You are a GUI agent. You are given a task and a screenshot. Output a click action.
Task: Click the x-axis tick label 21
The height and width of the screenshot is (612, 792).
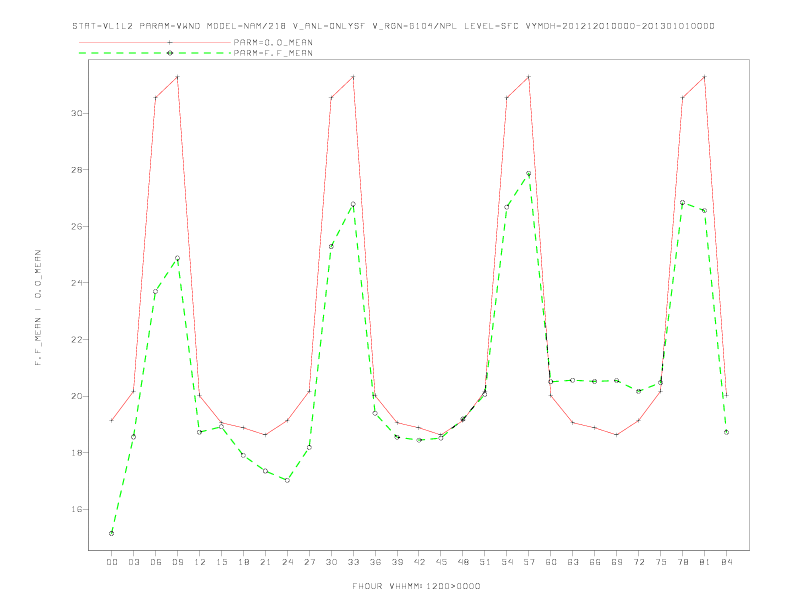pyautogui.click(x=265, y=562)
